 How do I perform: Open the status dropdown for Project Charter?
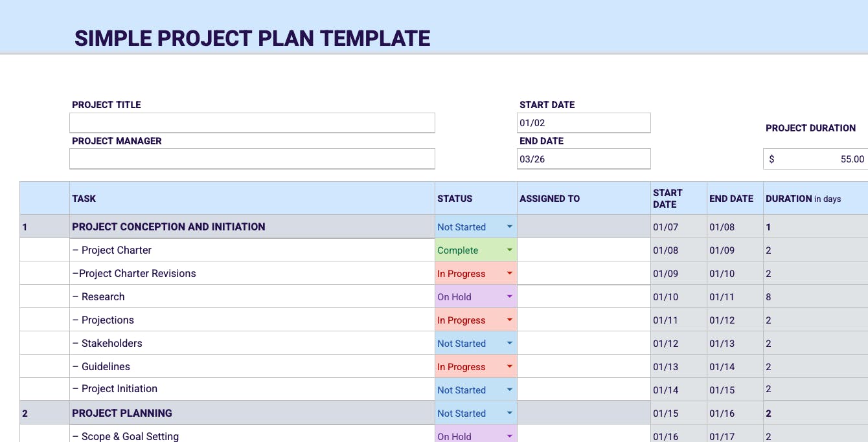coord(509,250)
